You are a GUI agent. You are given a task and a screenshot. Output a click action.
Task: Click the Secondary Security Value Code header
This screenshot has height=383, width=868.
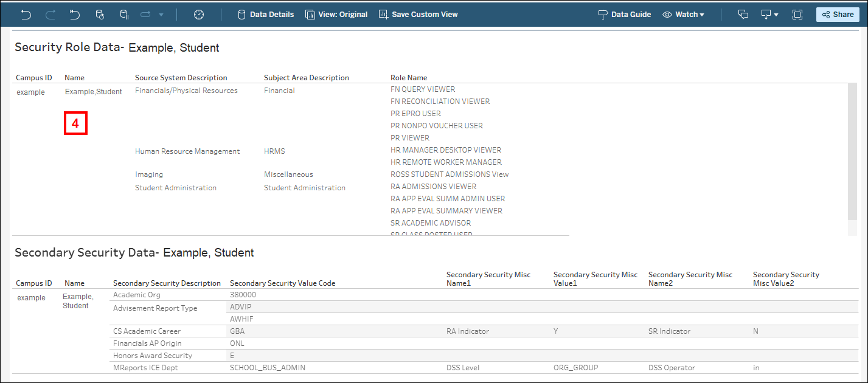[x=282, y=283]
